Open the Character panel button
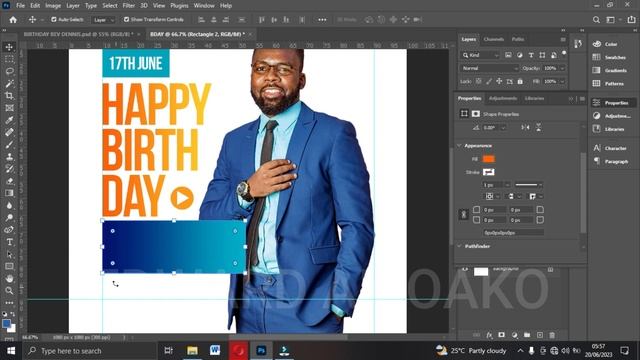This screenshot has height=360, width=640. tap(612, 148)
